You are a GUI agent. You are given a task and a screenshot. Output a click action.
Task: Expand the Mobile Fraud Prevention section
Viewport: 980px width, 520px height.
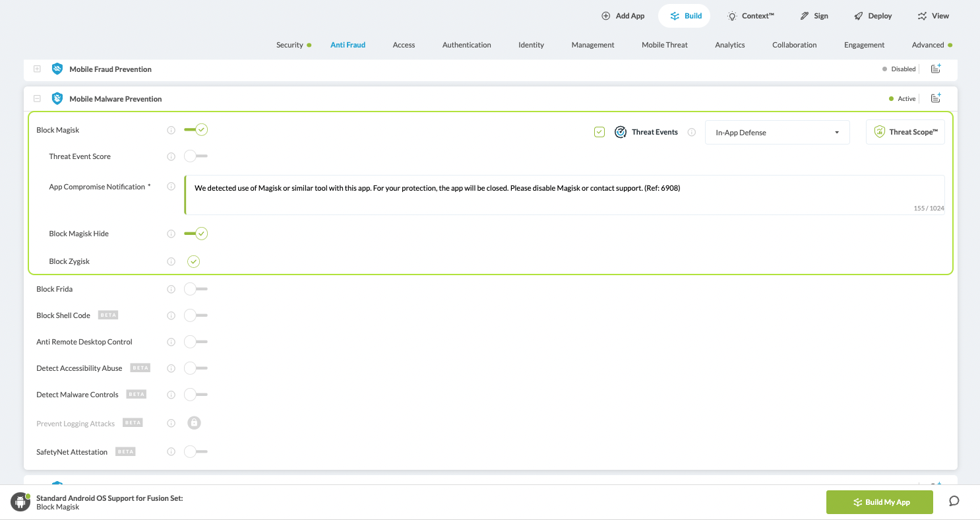37,69
